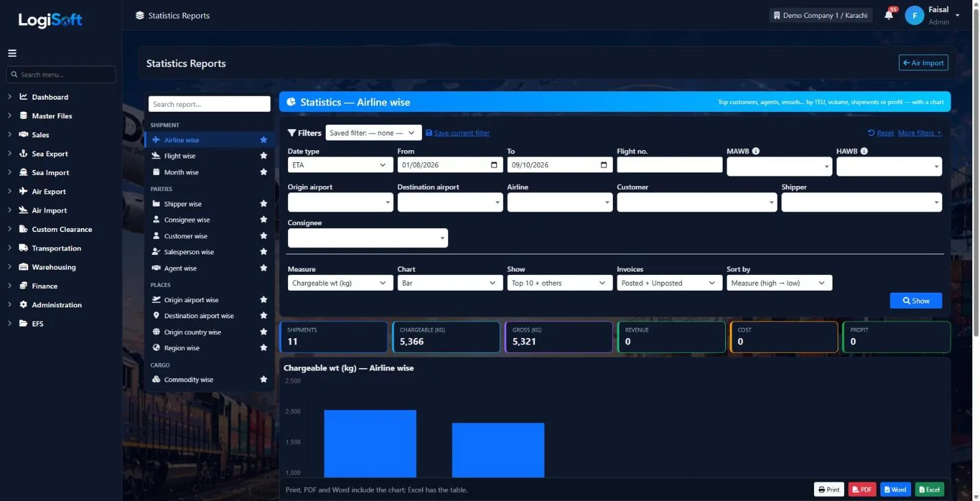Click the Transportation truck icon
Viewport: 980px width, 501px height.
click(x=24, y=249)
